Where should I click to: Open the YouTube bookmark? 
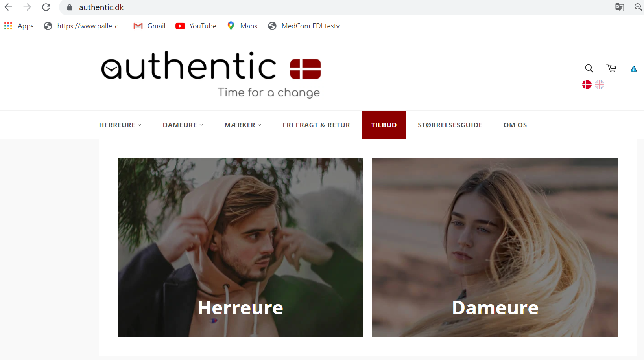pos(196,26)
